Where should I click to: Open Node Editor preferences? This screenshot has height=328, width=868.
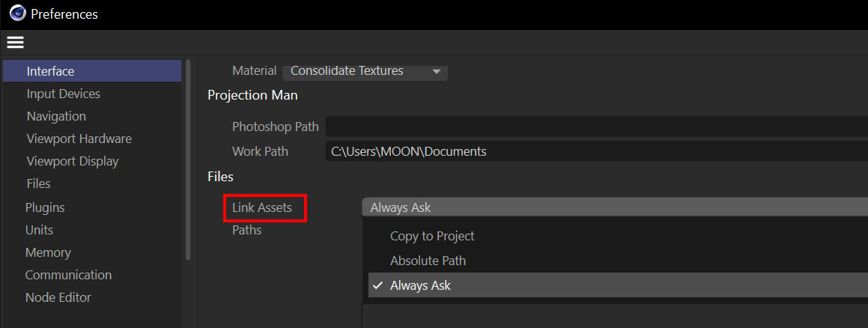(58, 297)
